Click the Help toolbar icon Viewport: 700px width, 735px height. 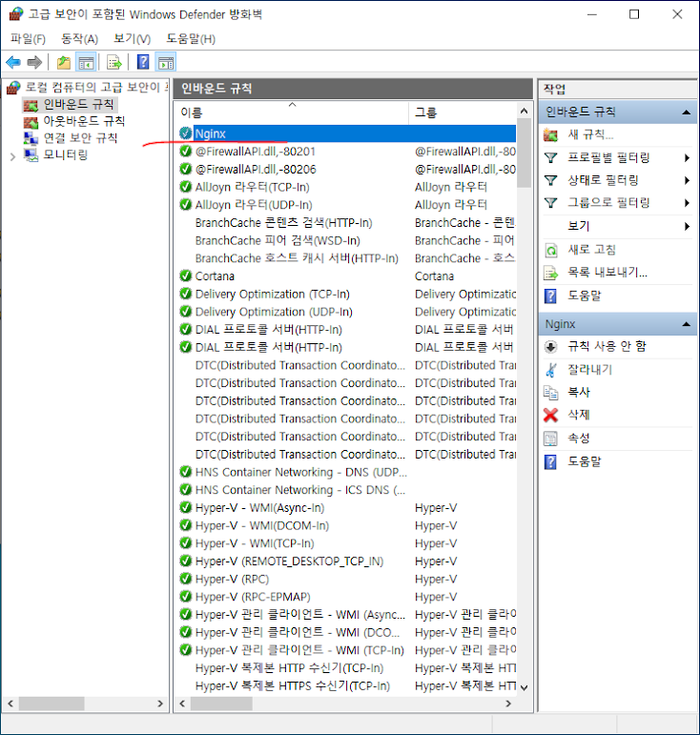point(143,62)
